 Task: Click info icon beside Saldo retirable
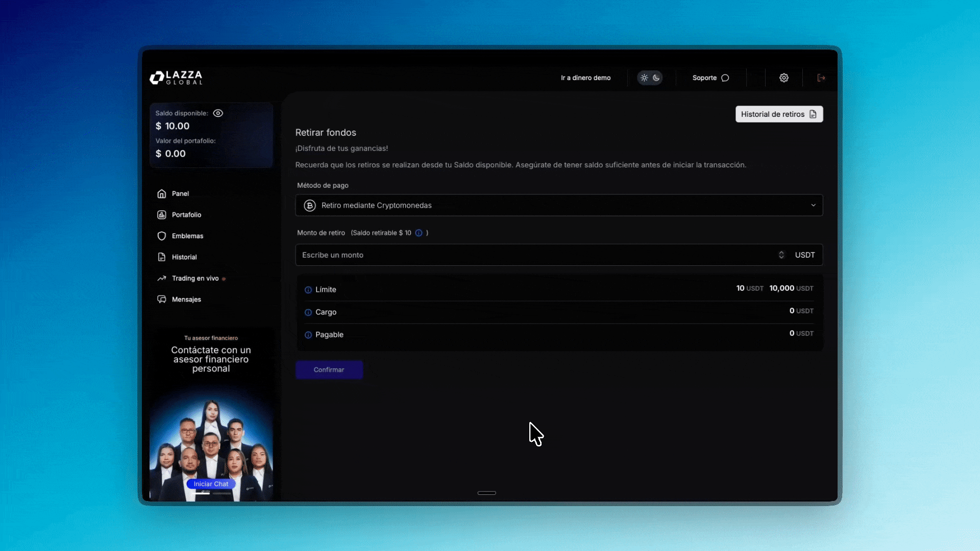coord(419,233)
